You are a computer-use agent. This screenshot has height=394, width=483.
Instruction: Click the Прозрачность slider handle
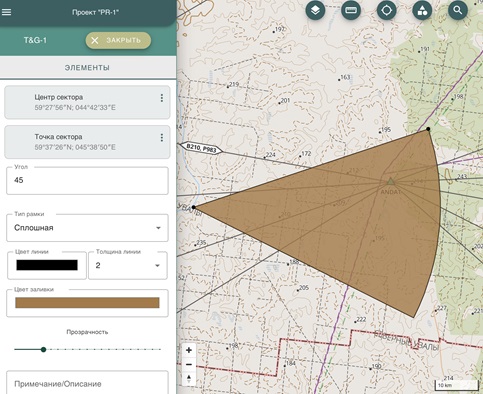coord(43,349)
